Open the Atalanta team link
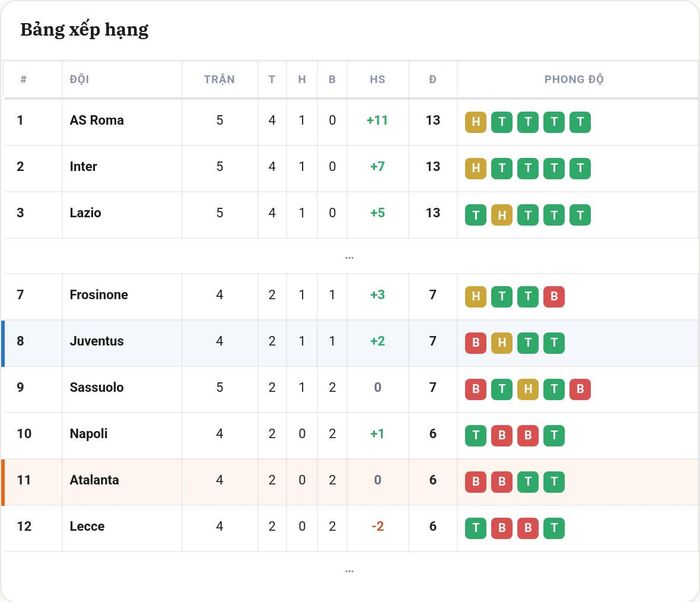This screenshot has height=602, width=700. pyautogui.click(x=94, y=480)
